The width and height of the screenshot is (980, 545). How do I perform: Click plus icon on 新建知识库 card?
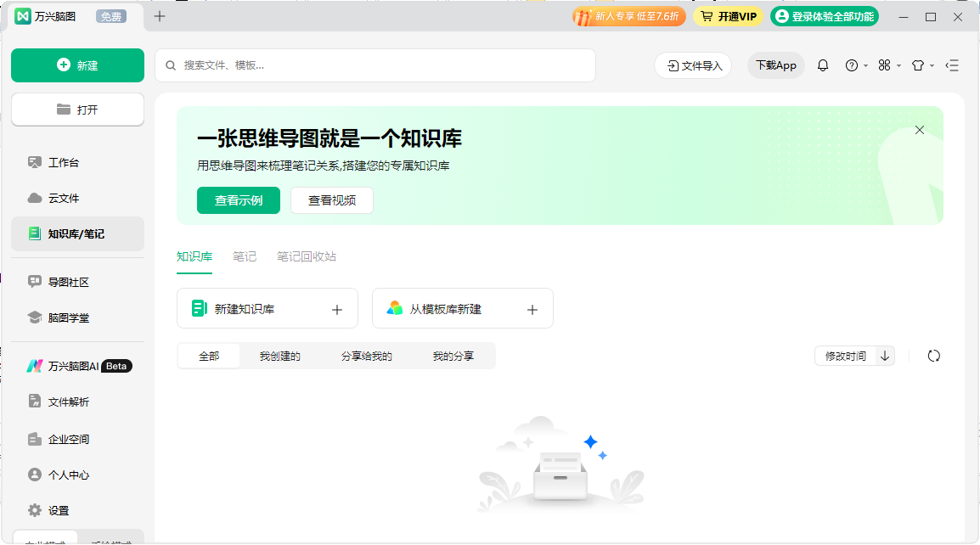(337, 309)
